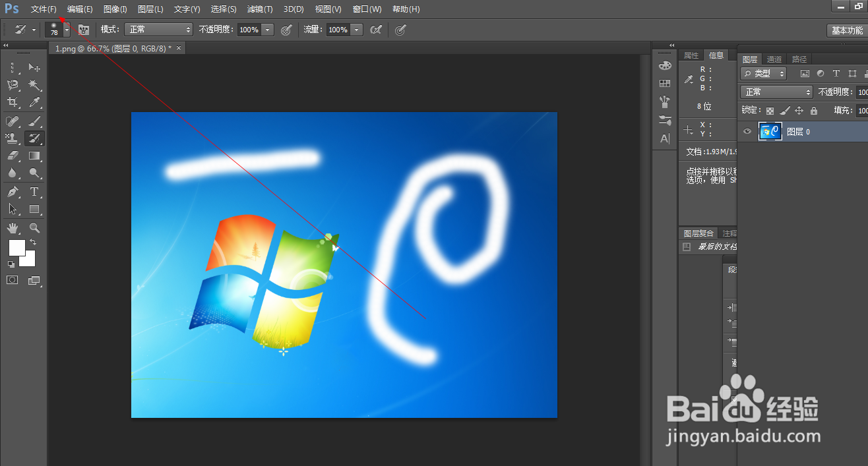
Task: Select the Crop tool
Action: coord(13,102)
